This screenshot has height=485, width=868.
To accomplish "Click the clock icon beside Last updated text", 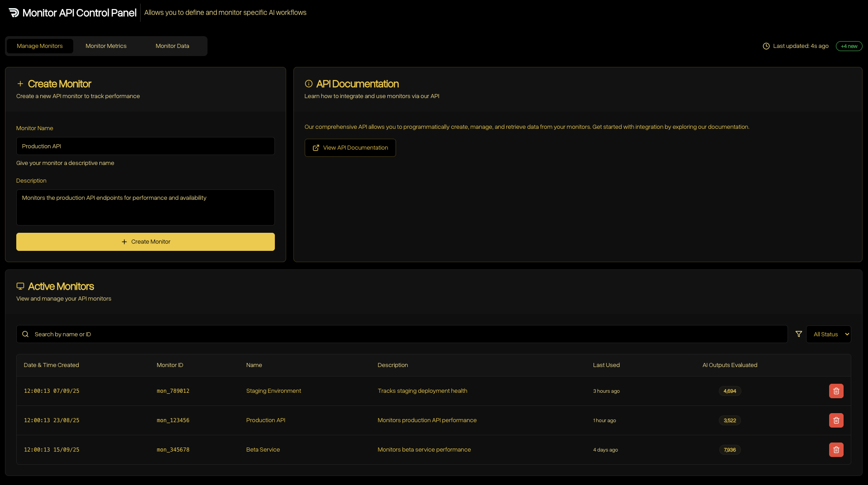I will coord(766,46).
